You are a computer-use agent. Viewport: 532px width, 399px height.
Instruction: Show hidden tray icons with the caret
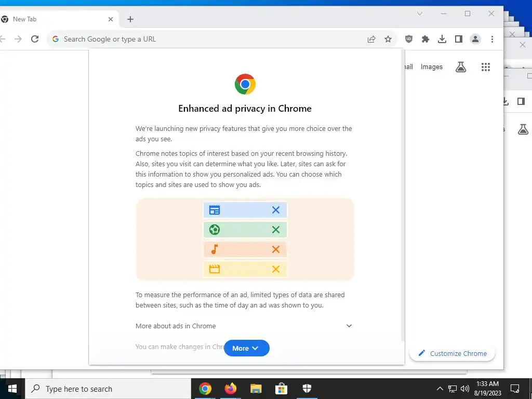coord(440,389)
